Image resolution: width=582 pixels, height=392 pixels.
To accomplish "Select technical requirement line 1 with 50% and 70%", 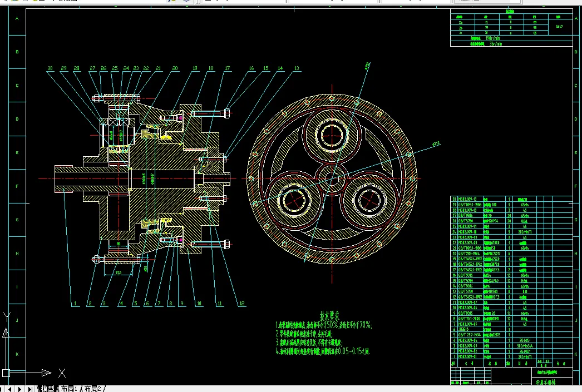I will click(x=323, y=325).
